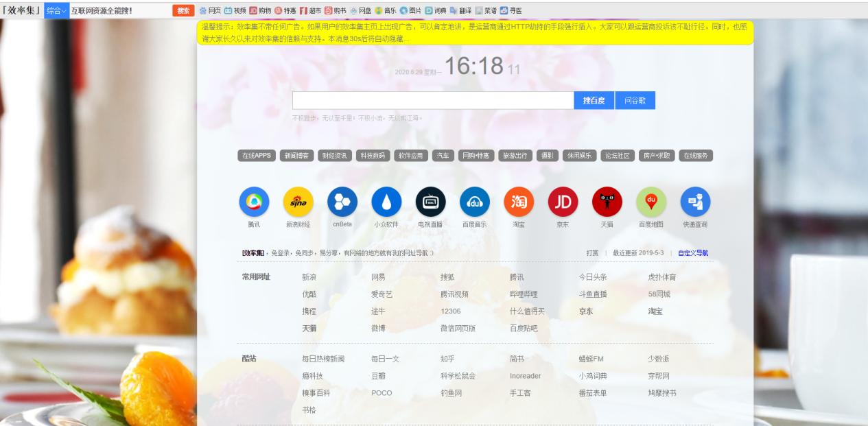This screenshot has width=868, height=426.
Task: Open 百度音乐 Baidu Music icon
Action: coord(474,203)
